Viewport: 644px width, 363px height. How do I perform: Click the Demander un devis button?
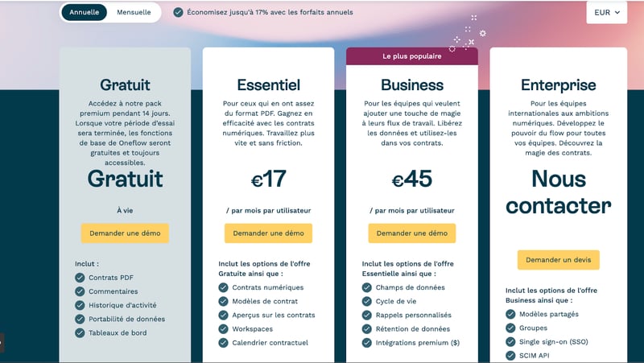(558, 260)
